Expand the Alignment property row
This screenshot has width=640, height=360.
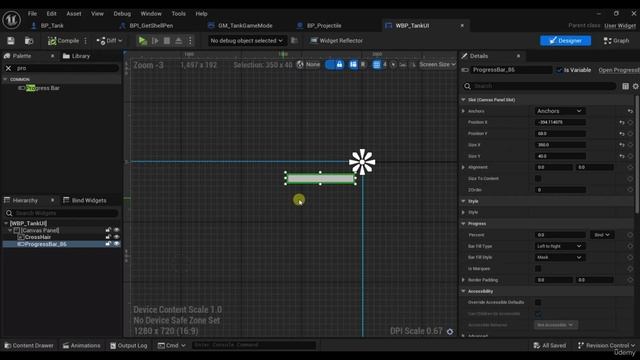(463, 167)
